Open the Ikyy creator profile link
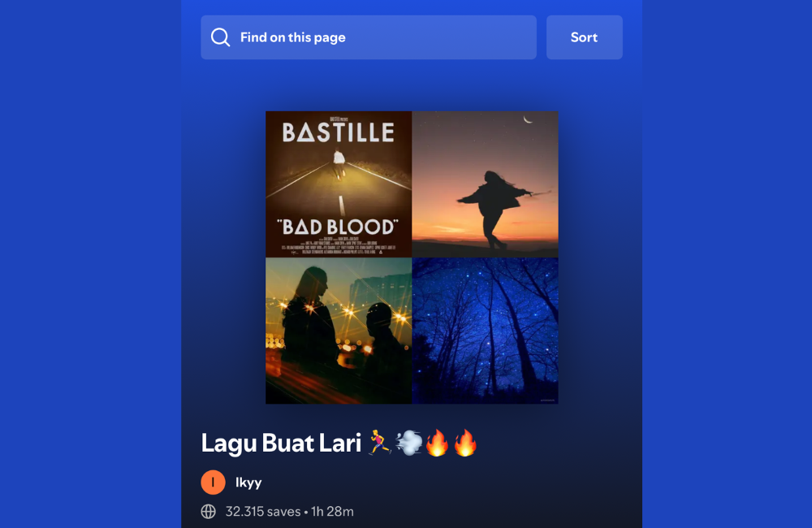The width and height of the screenshot is (812, 528). [248, 483]
